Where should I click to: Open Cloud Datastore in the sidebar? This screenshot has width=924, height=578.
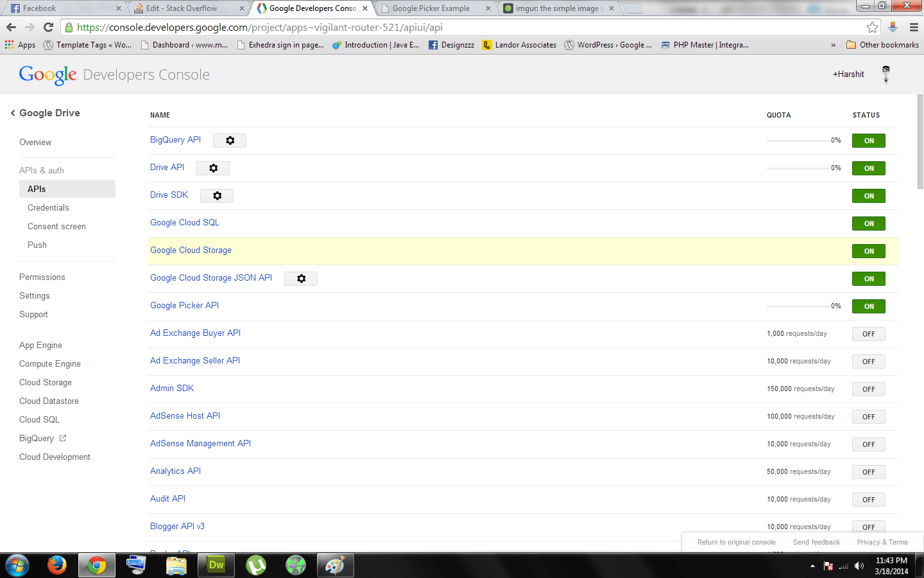pos(49,401)
